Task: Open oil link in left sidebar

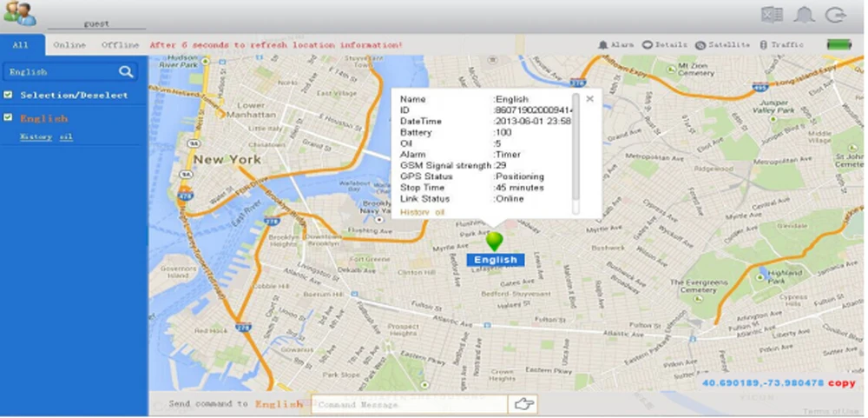Action: tap(66, 137)
